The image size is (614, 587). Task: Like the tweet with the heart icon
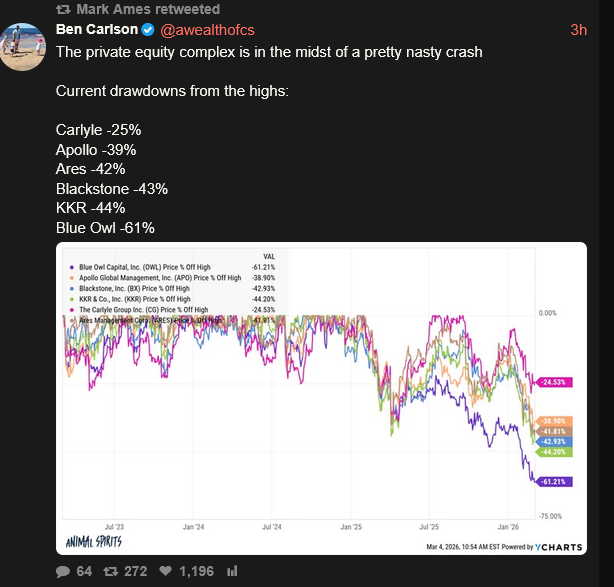click(165, 572)
